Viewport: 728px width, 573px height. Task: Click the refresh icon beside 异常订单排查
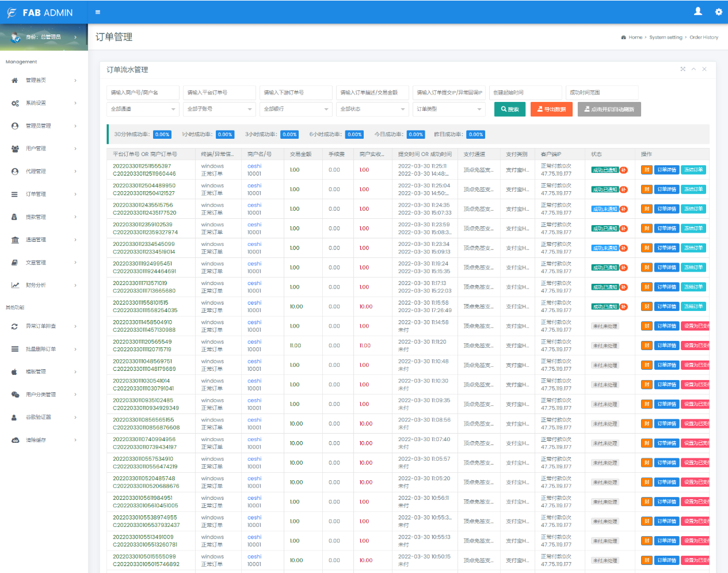pos(15,327)
